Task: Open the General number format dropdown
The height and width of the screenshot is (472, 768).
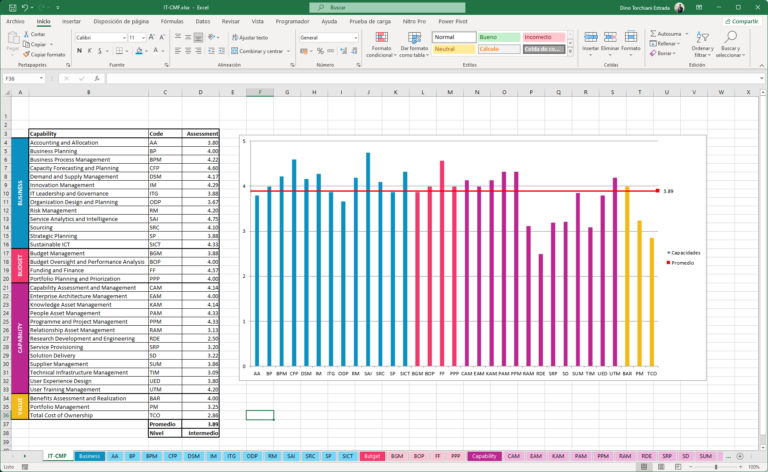Action: 356,37
